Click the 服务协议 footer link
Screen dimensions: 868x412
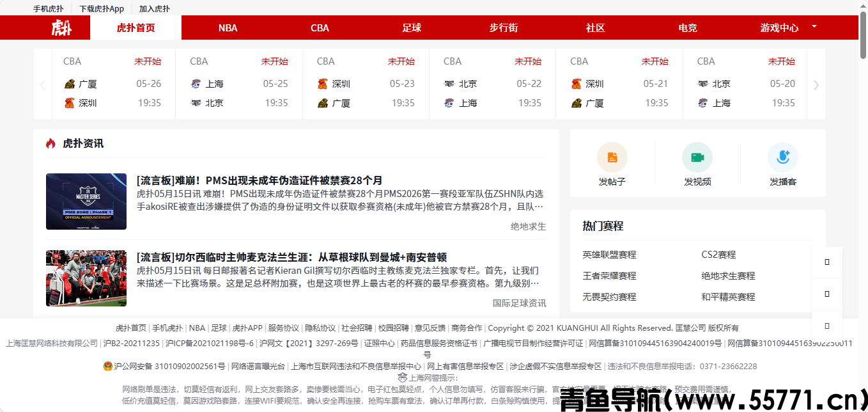tap(283, 328)
